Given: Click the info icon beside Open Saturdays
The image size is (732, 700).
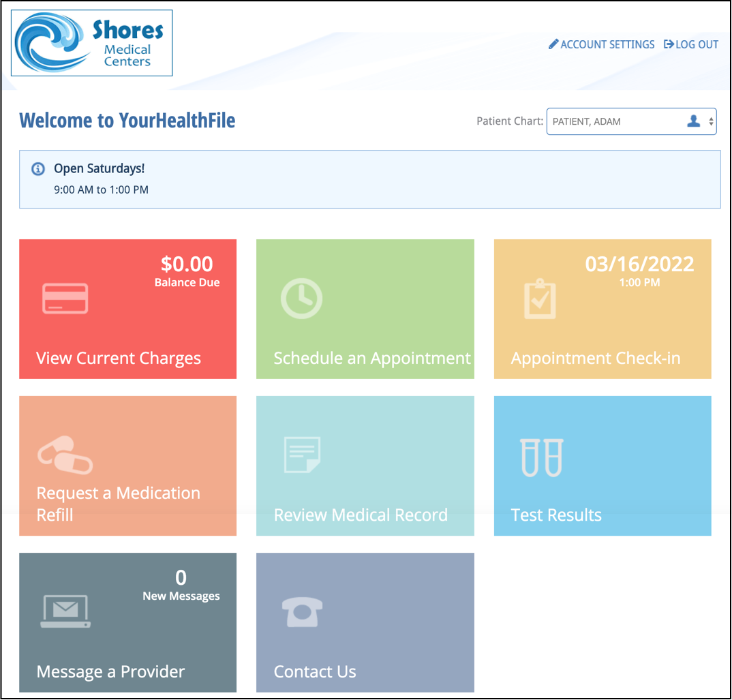Looking at the screenshot, I should [38, 169].
